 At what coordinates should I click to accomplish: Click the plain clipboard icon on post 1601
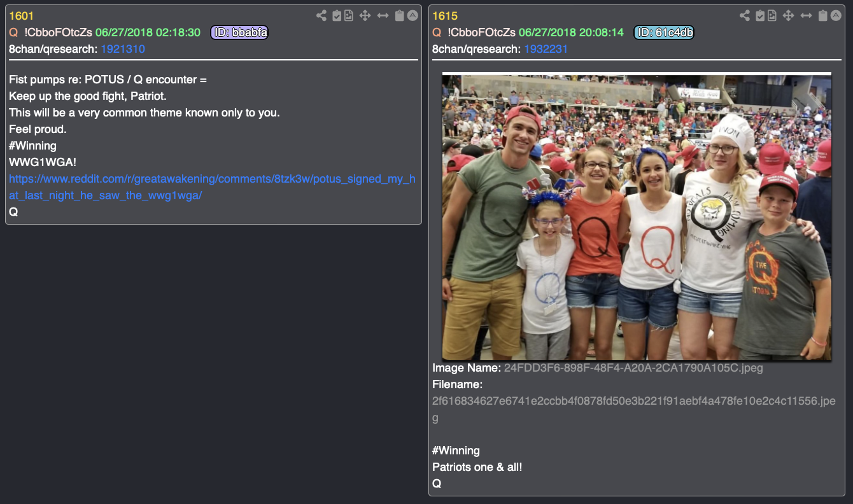(399, 16)
